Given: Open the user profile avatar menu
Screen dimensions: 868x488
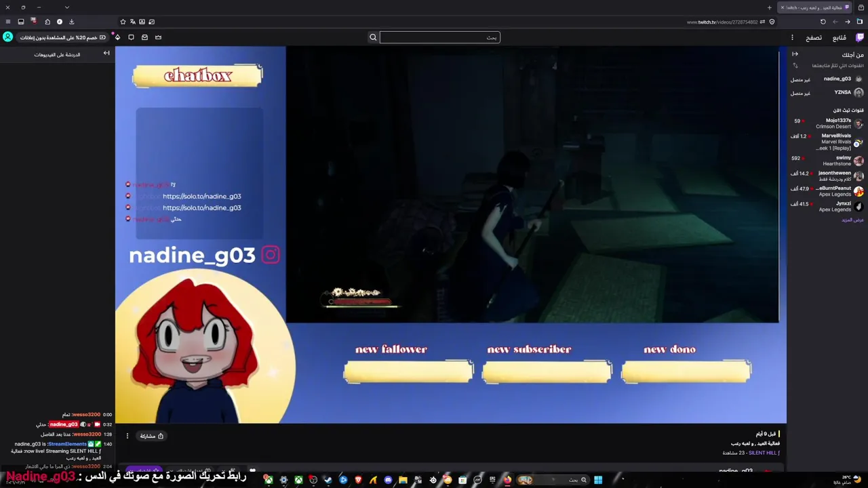Looking at the screenshot, I should pyautogui.click(x=7, y=37).
